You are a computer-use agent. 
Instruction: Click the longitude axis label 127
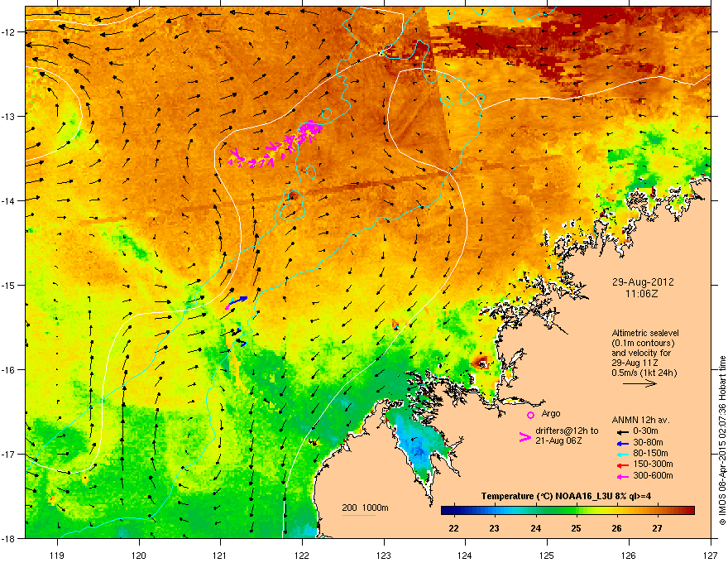tap(710, 555)
